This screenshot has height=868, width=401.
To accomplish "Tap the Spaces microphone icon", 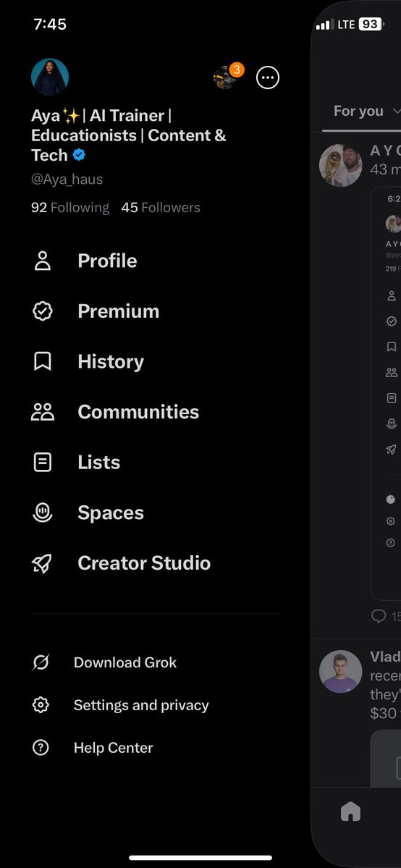I will (43, 513).
